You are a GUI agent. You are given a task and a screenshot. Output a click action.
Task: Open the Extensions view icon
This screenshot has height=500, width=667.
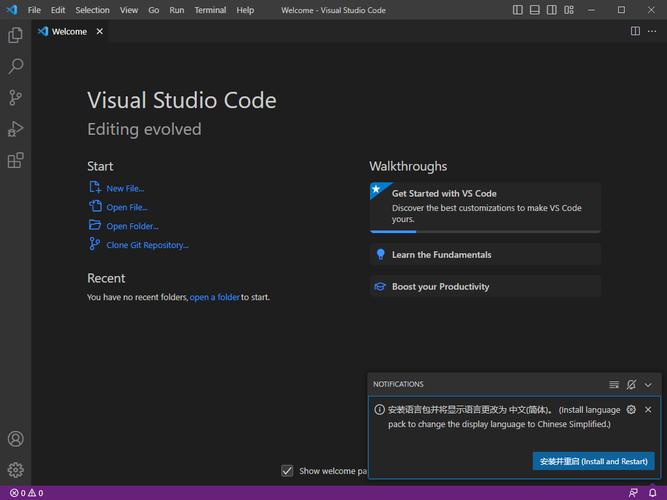point(15,160)
